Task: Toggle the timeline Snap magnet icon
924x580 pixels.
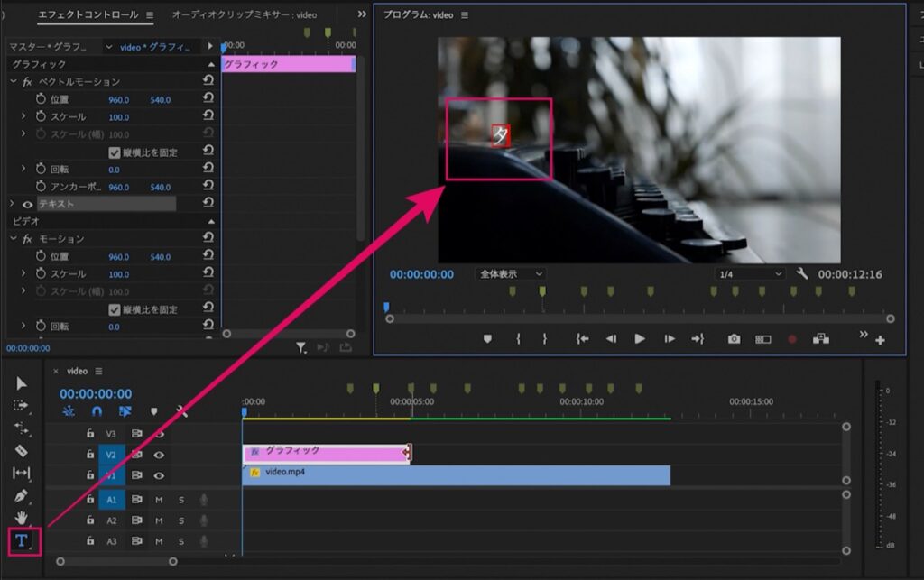Action: [x=97, y=411]
